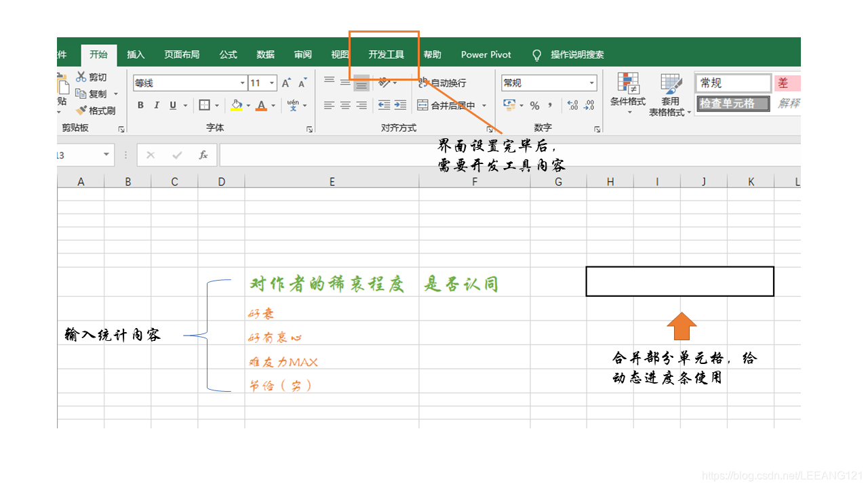
Task: Expand font color dropdown arrow
Action: (x=273, y=106)
